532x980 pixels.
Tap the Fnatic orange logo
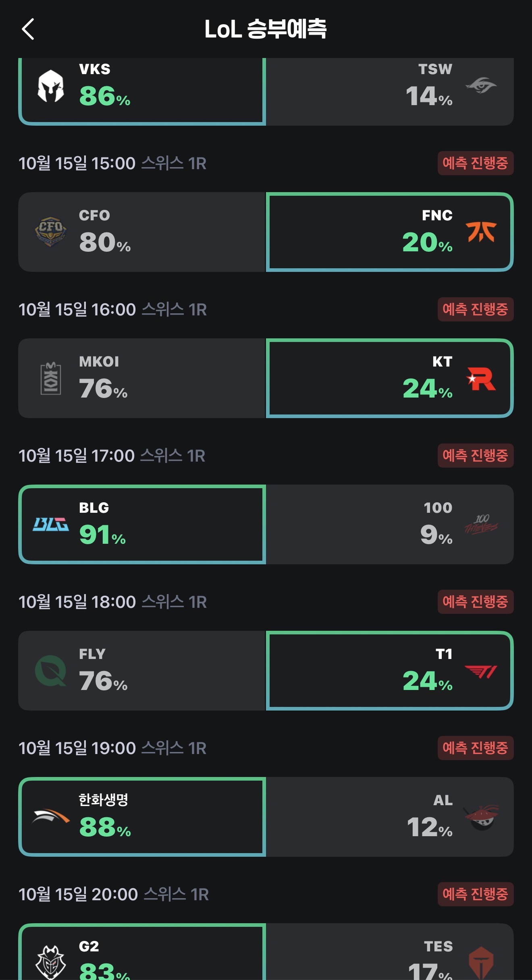(x=481, y=232)
